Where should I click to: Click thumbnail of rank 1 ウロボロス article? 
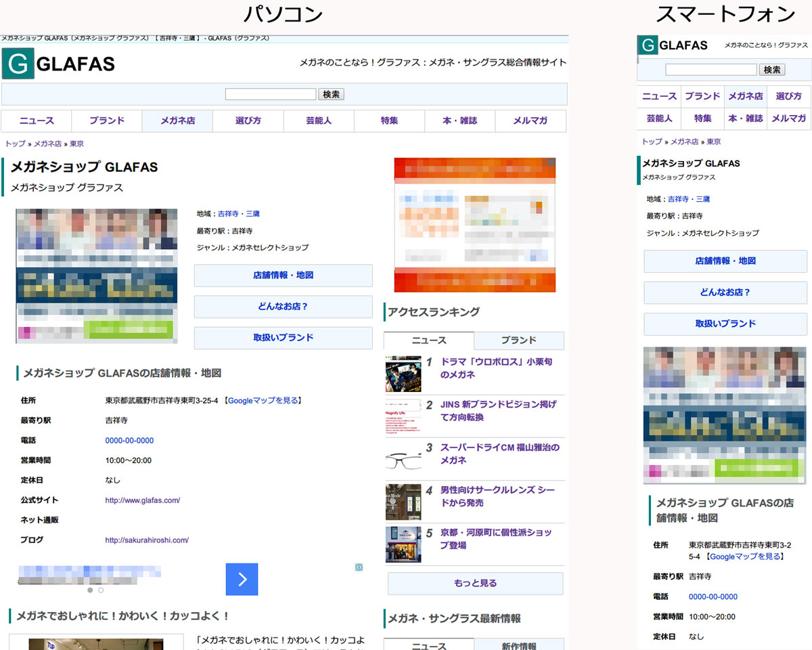click(x=403, y=374)
